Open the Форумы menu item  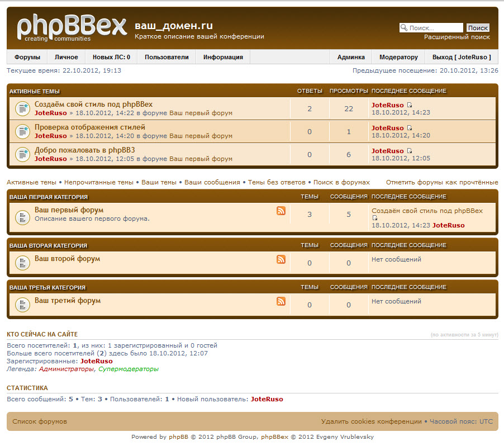point(27,57)
